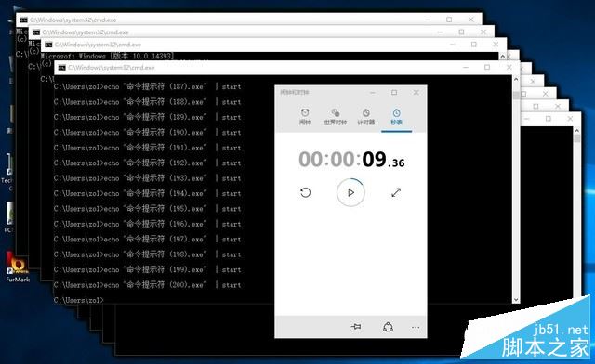Click the command line containing (198).exe

(147, 254)
